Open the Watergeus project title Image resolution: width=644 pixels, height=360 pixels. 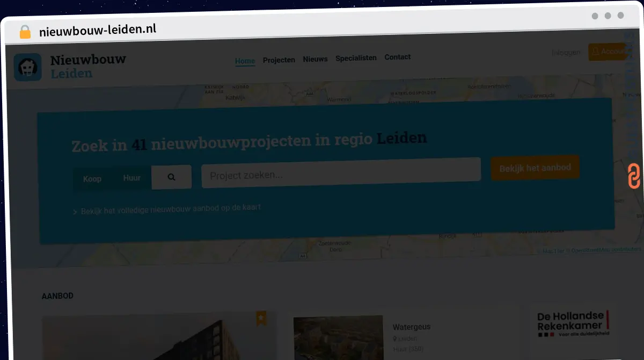pyautogui.click(x=412, y=327)
